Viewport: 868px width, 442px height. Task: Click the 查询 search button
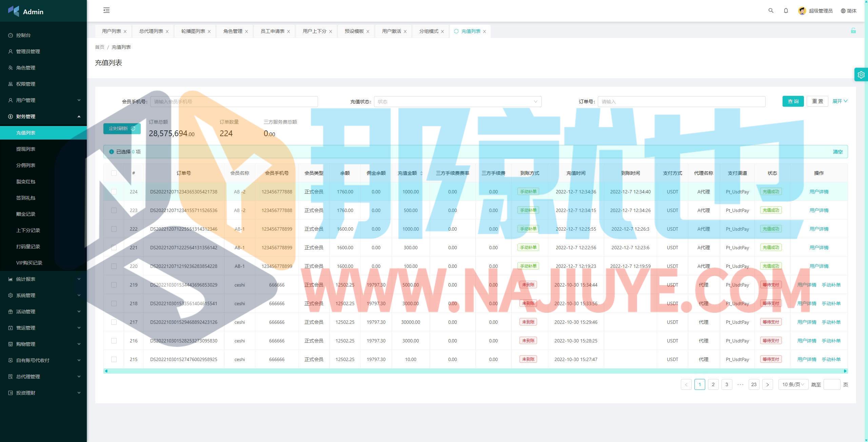(793, 101)
